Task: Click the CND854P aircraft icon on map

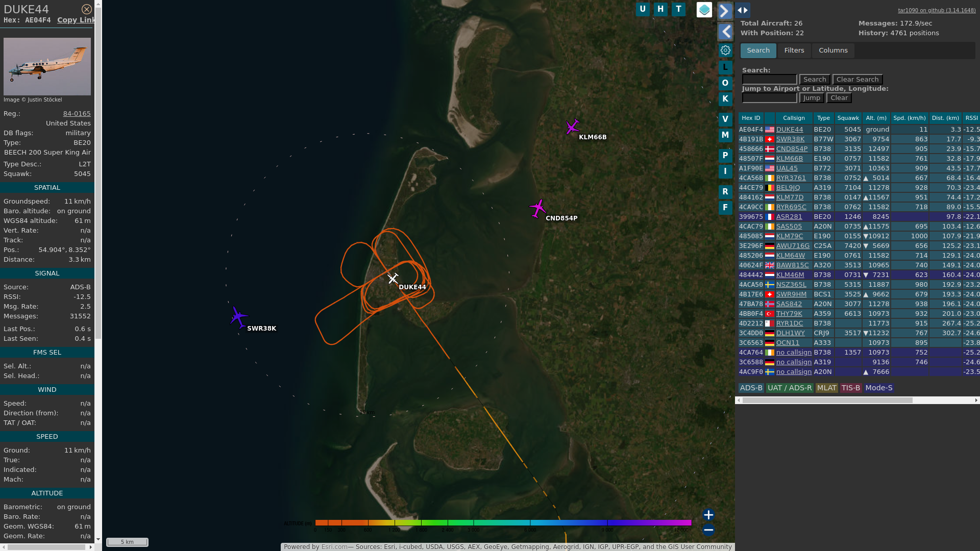Action: pos(537,208)
